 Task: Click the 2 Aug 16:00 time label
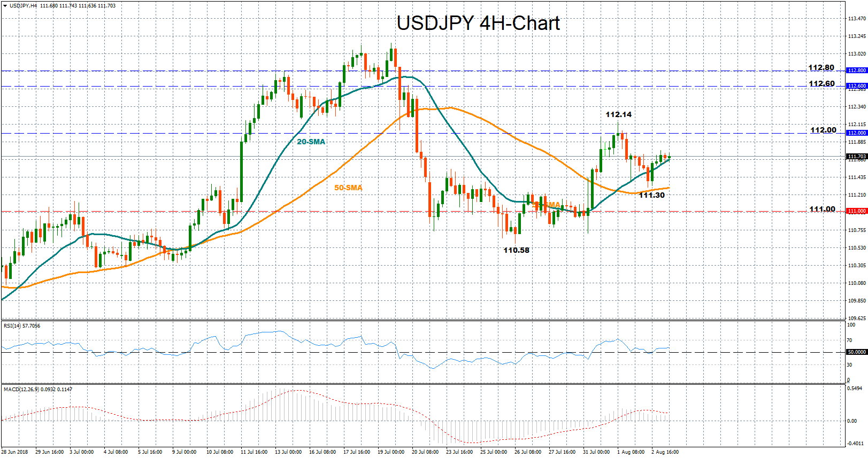[665, 452]
